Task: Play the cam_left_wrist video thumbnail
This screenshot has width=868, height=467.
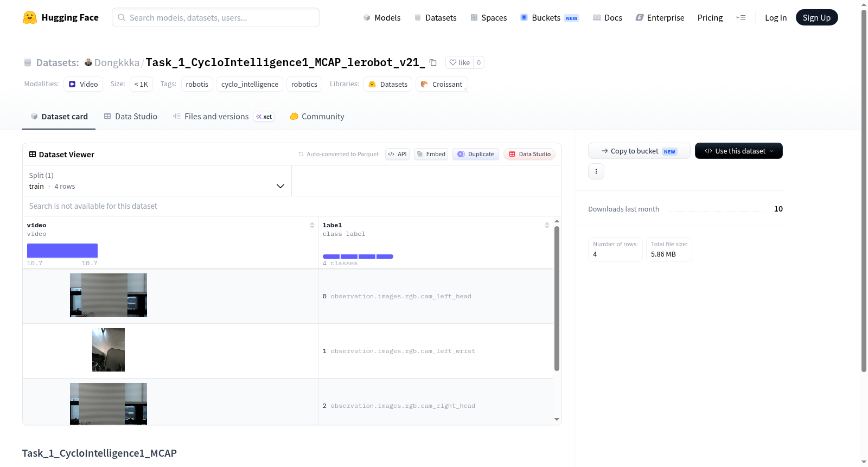Action: [108, 350]
